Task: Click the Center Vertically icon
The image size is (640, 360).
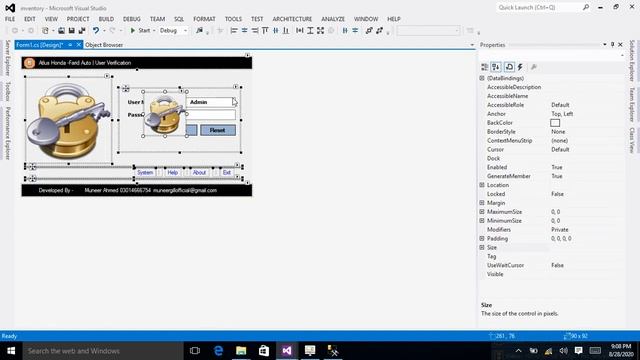Action: click(355, 31)
